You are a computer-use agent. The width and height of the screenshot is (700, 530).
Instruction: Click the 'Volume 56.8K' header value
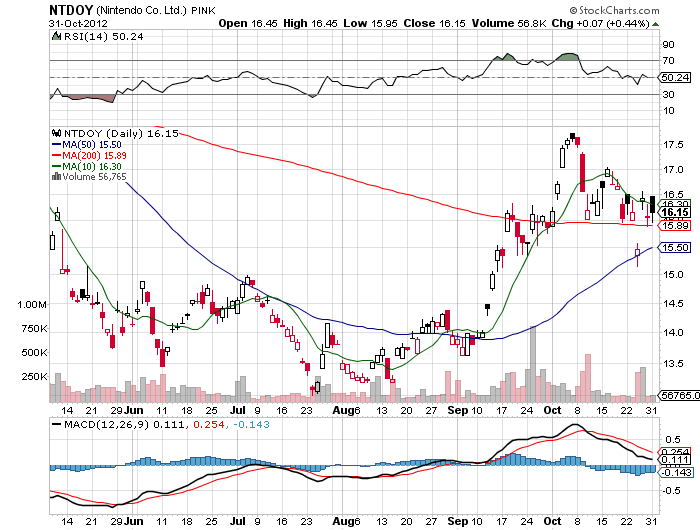pos(509,24)
